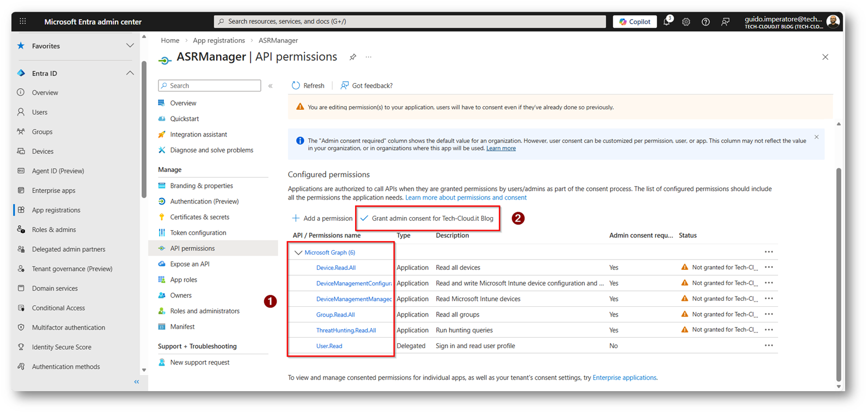Click the Got feedback icon
The image size is (868, 414).
[345, 85]
